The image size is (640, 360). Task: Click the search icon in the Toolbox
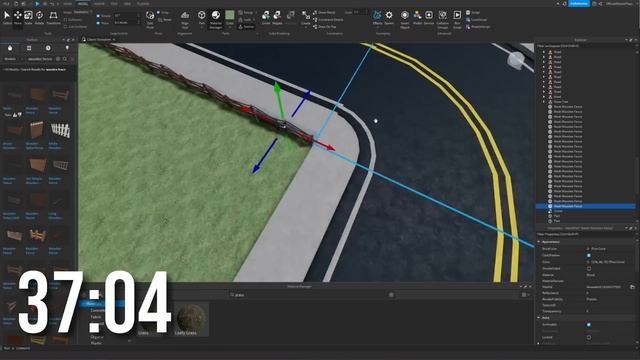click(x=64, y=59)
